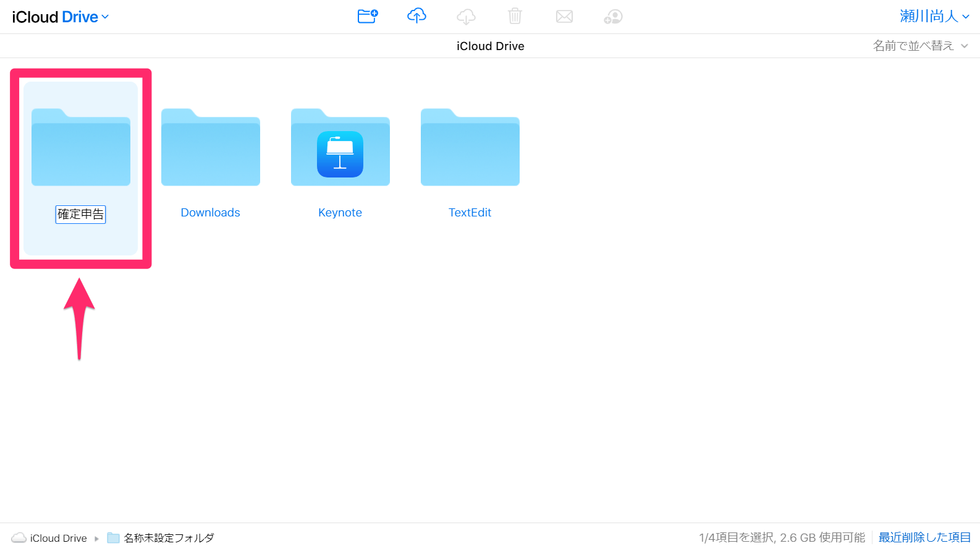This screenshot has height=551, width=980.
Task: Click the Downloads folder label
Action: (x=211, y=213)
